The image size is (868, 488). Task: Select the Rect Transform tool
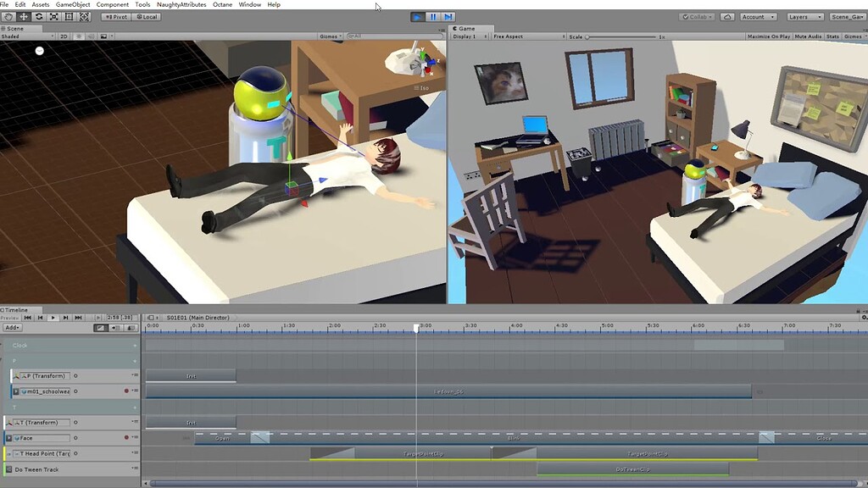tap(69, 16)
